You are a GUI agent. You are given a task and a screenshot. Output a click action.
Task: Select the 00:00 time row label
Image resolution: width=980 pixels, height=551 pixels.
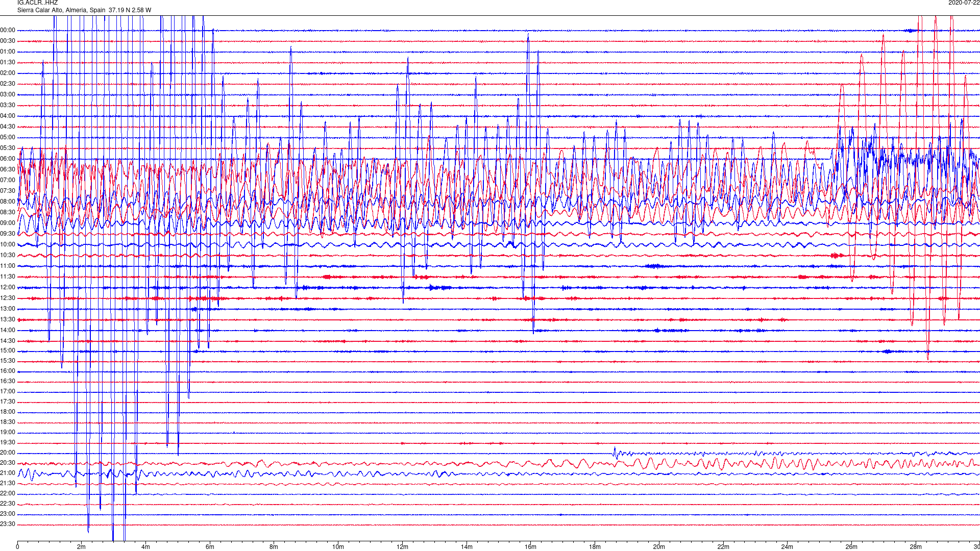pos(8,31)
